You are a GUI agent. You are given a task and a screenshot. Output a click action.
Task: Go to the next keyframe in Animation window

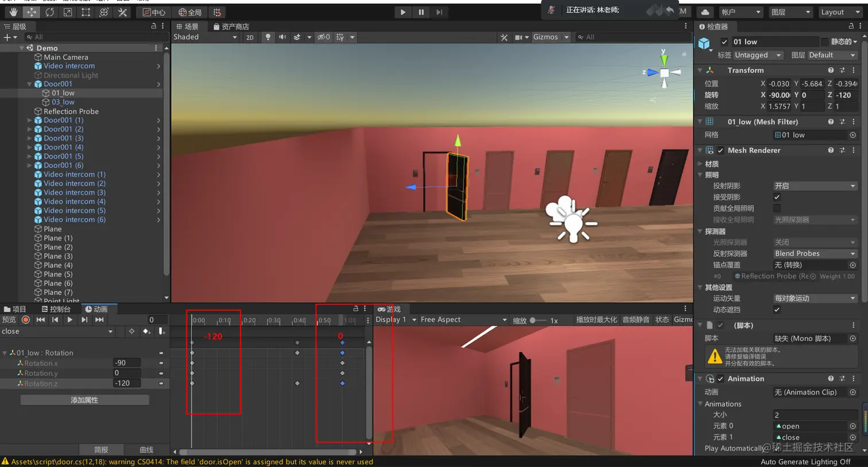[x=84, y=320]
